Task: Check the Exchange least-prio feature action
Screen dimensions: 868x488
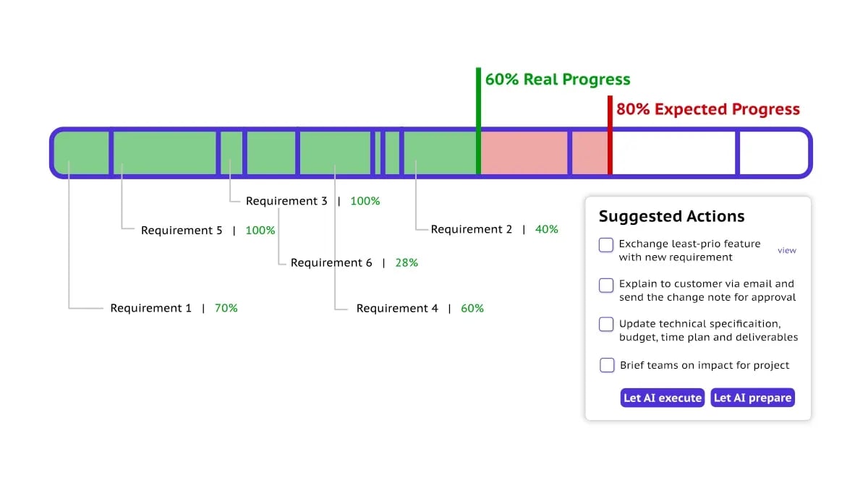Action: tap(605, 245)
